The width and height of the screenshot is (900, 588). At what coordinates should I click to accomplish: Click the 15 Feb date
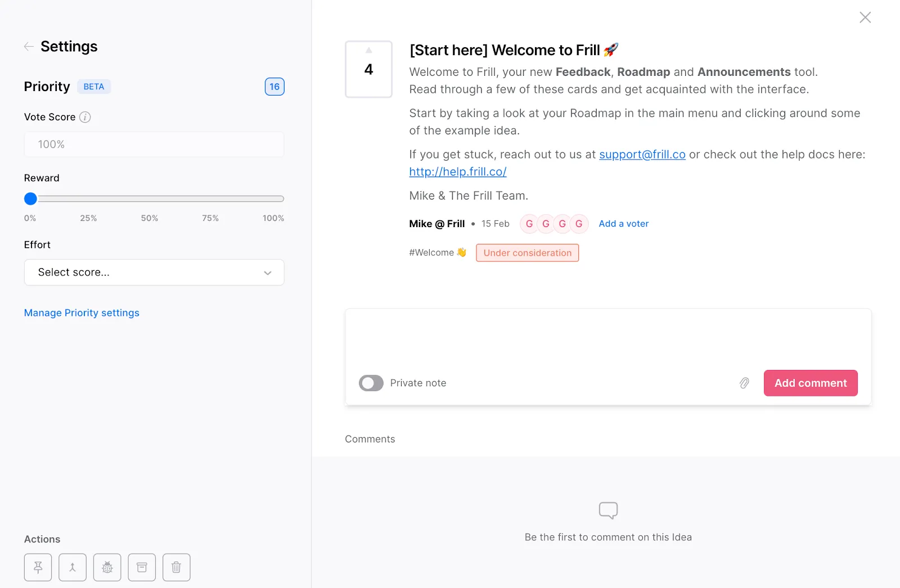click(x=496, y=224)
